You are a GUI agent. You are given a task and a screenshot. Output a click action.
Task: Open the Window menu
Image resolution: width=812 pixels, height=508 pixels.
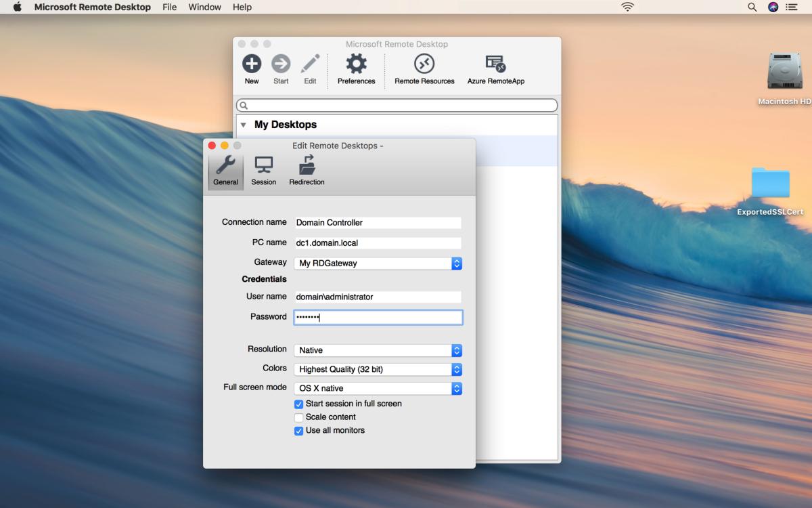click(x=204, y=7)
